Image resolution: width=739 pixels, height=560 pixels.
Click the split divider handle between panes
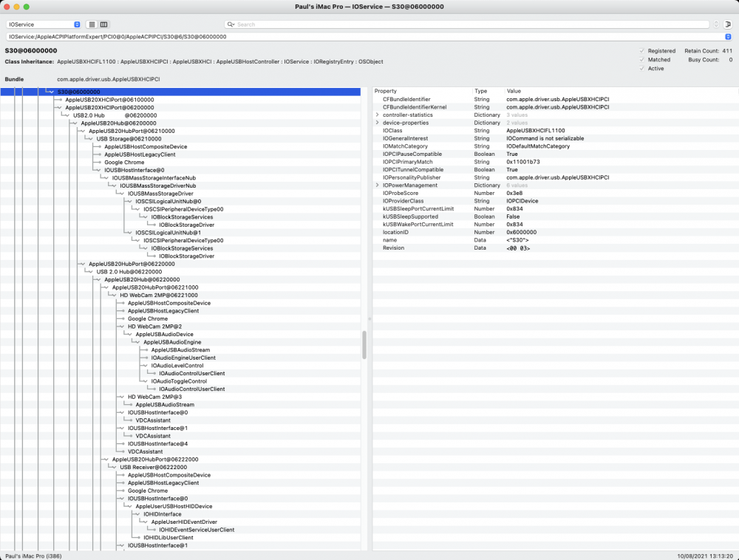(x=369, y=319)
